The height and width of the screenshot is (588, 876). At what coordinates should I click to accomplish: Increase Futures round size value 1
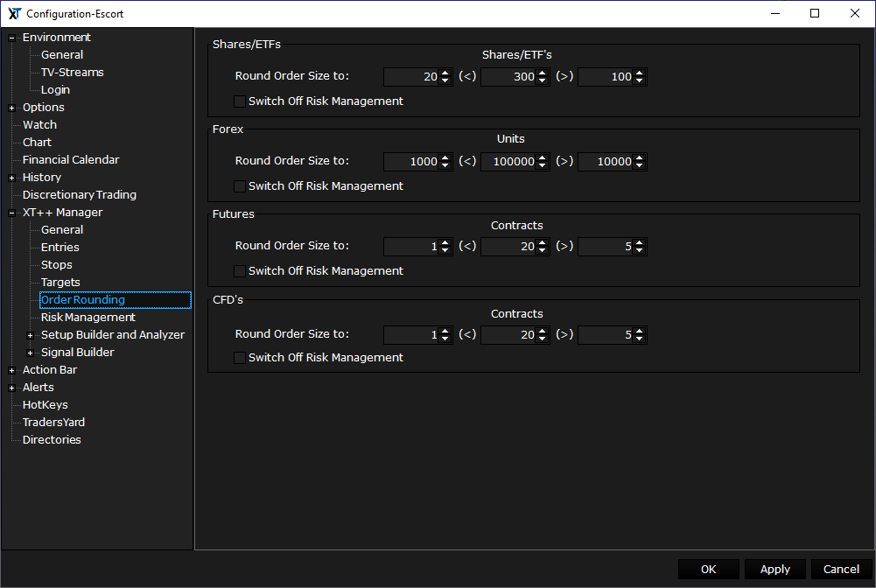445,243
